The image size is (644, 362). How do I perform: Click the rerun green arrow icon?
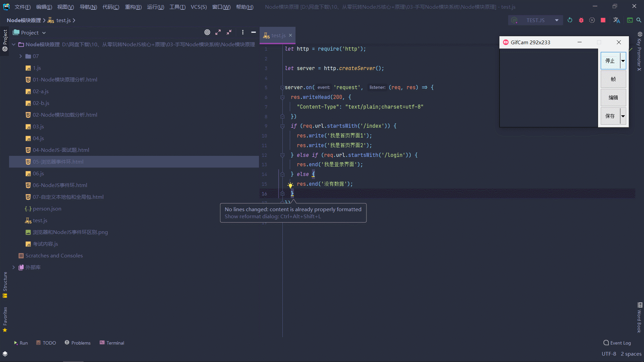click(x=570, y=20)
